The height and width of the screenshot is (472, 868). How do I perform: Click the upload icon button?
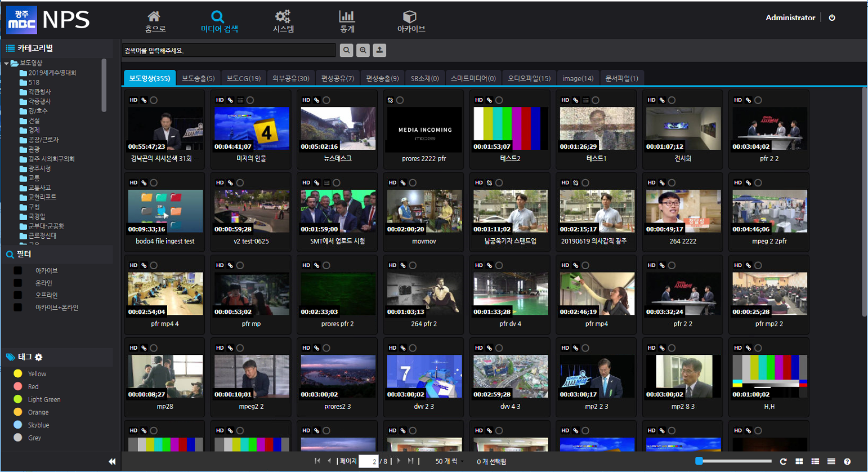coord(379,50)
